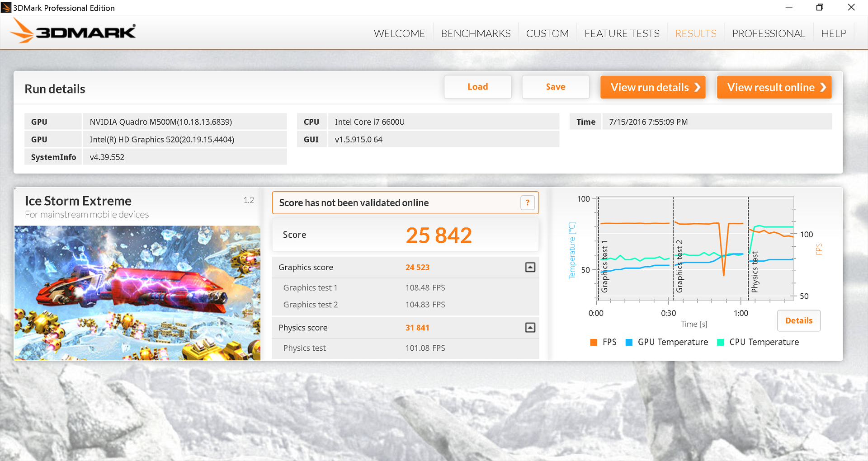Viewport: 868px width, 461px height.
Task: Click Intel(R) HD Graphics 520 field
Action: tap(185, 139)
